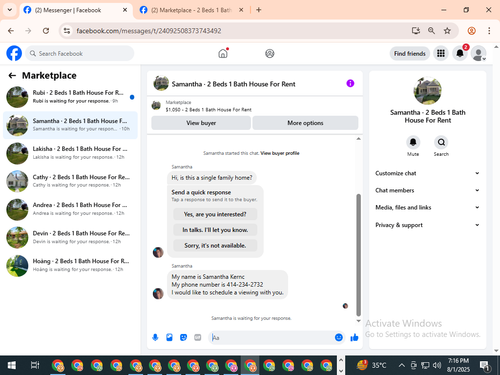Select the Samantha chat in the list
This screenshot has height=375, width=500.
[x=70, y=125]
